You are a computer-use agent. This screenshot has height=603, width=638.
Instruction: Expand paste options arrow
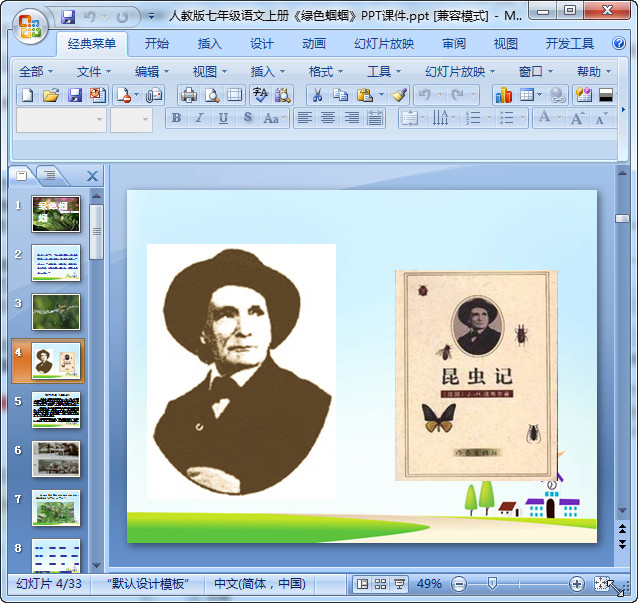(x=381, y=95)
